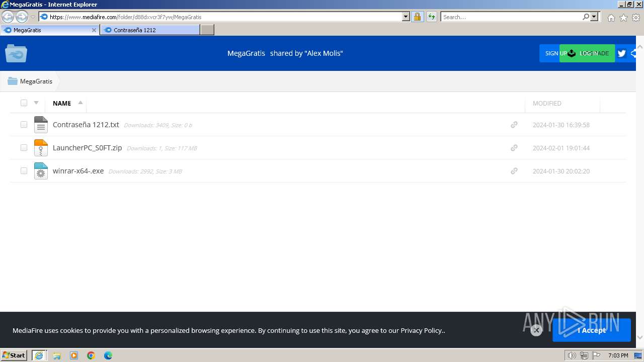Refresh the page using refresh icon
The height and width of the screenshot is (362, 644).
tap(431, 17)
